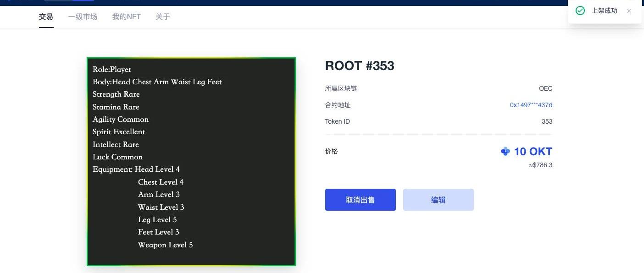Switch to the 交易 tab
The image size is (644, 273).
46,17
